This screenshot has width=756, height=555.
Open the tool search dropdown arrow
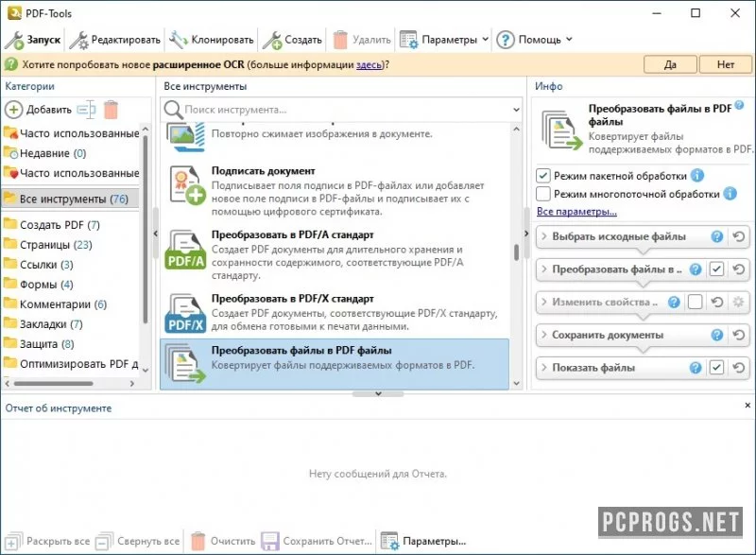(x=516, y=110)
